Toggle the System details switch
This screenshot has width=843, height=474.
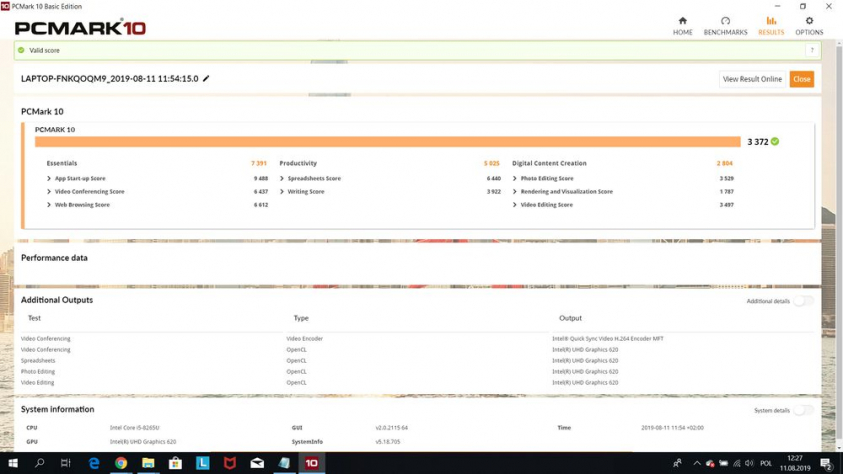pos(803,410)
